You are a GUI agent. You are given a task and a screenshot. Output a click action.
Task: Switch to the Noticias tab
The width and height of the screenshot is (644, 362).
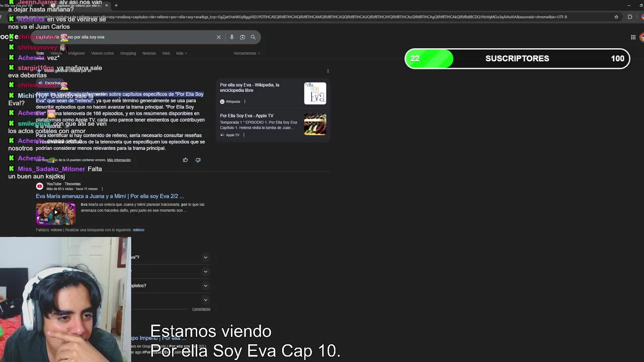[149, 53]
